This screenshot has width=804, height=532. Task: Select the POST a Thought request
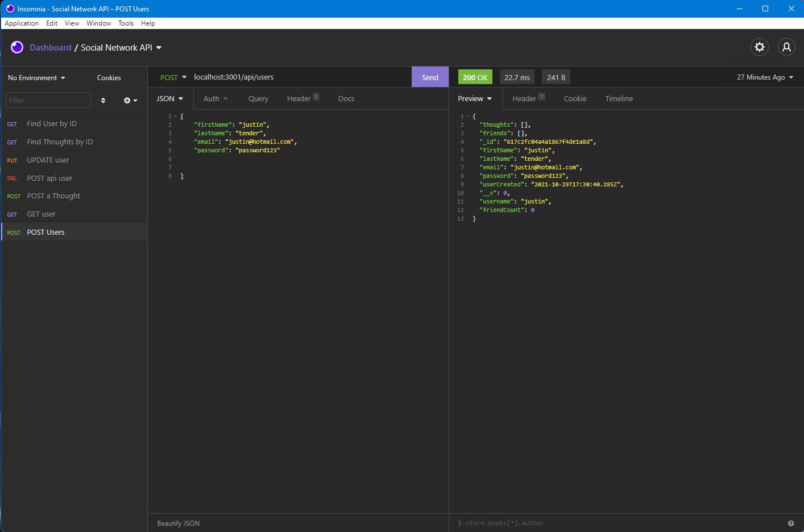(53, 196)
